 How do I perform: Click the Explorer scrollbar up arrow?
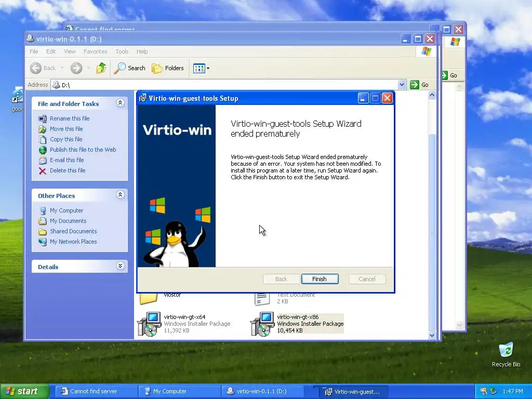click(x=432, y=95)
